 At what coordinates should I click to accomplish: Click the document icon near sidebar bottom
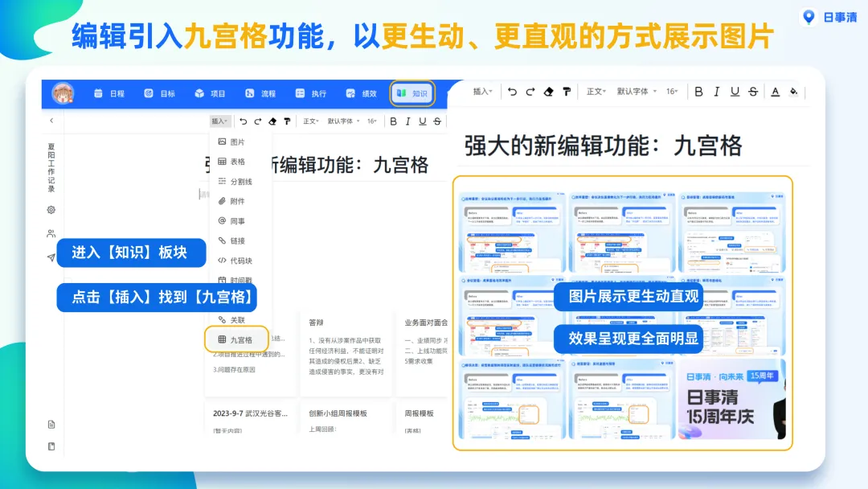51,424
